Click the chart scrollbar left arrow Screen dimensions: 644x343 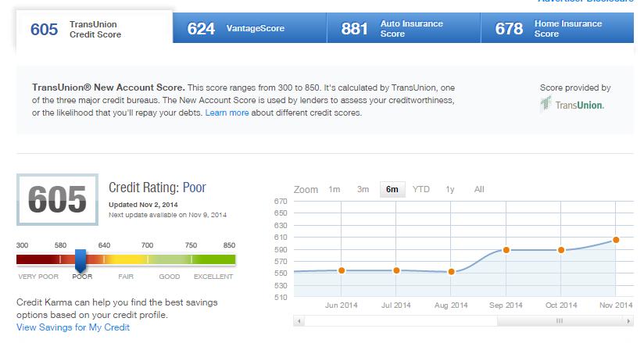(x=299, y=321)
